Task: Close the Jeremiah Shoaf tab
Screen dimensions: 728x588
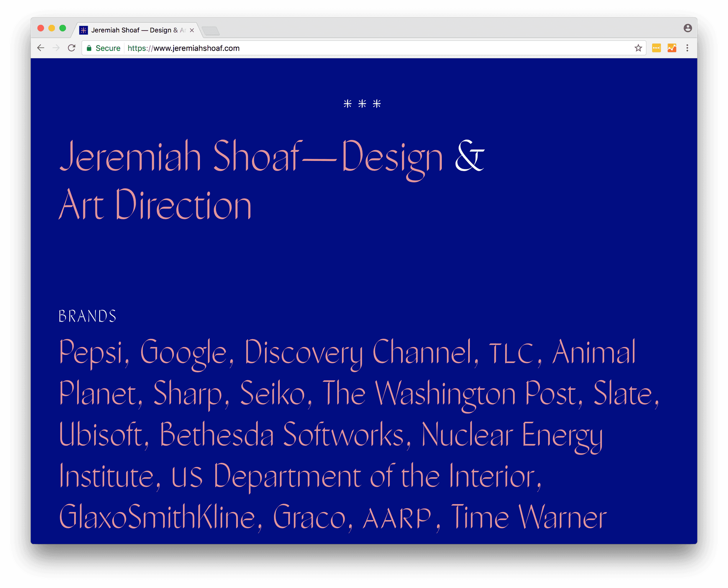Action: [x=192, y=30]
